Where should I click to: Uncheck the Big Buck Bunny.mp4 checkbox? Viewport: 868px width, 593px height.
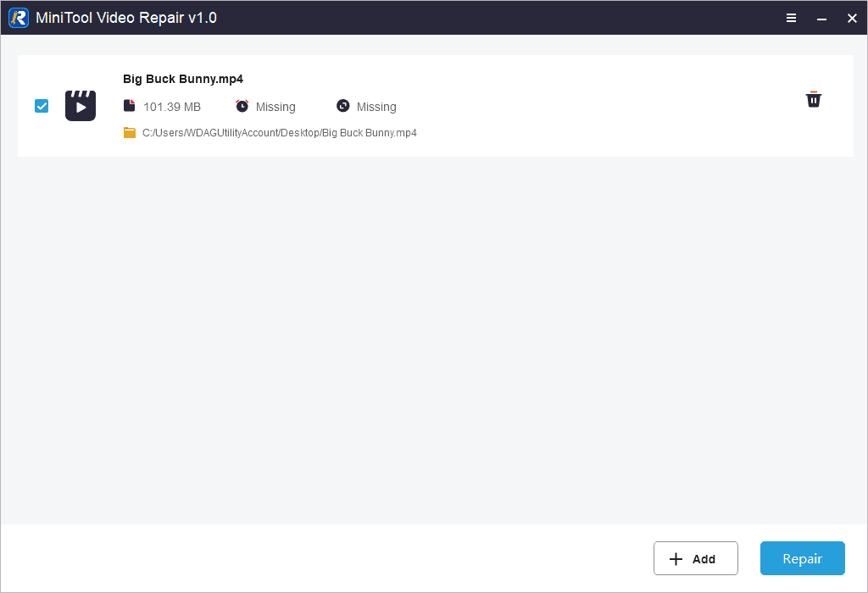click(x=42, y=106)
